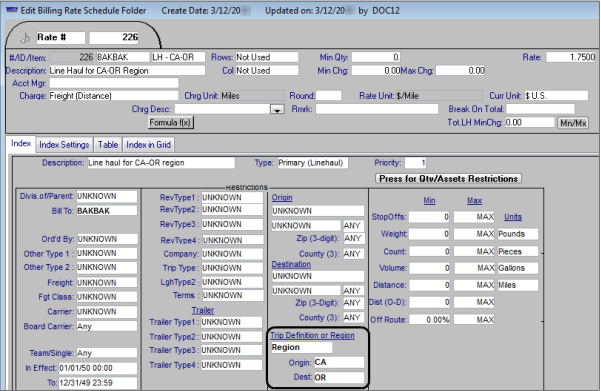Edit the Rate field showing 1.7500
This screenshot has height=391, width=601.
click(571, 57)
